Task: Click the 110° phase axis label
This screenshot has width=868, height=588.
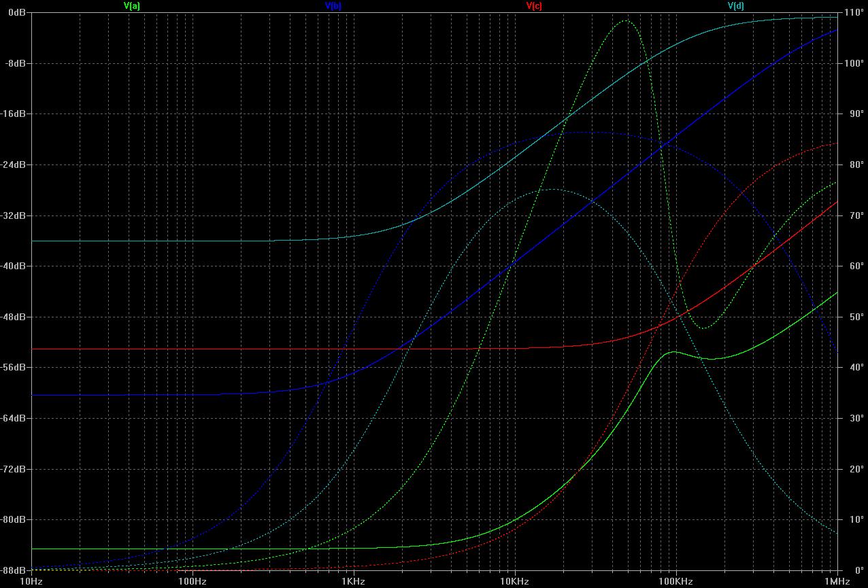Action: click(x=854, y=13)
